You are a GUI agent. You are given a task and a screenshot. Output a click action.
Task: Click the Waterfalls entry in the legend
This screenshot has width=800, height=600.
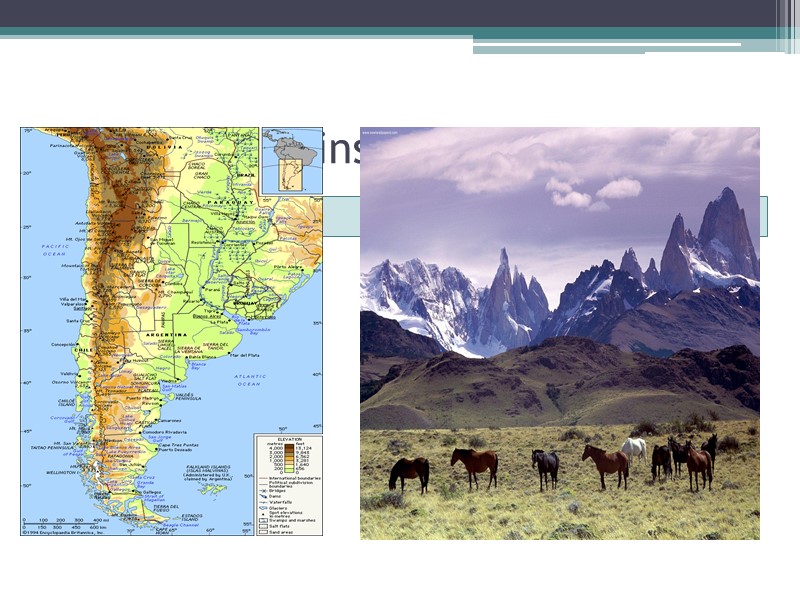[281, 502]
